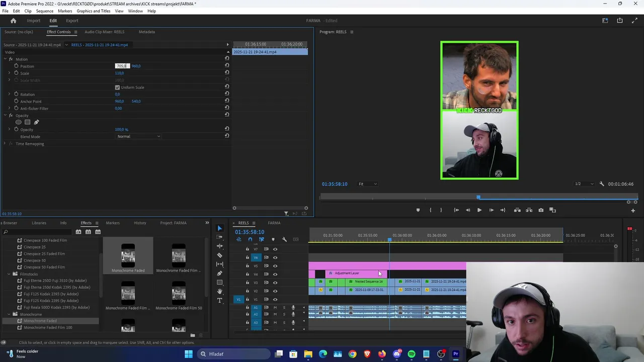
Task: Create a 4-point polygon opacity mask
Action: [28, 122]
